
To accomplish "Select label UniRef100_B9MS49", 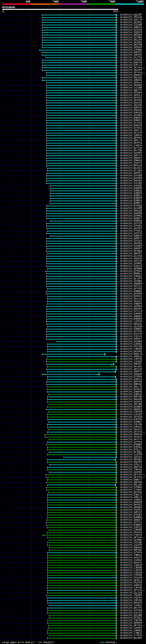I will pyautogui.click(x=131, y=435).
